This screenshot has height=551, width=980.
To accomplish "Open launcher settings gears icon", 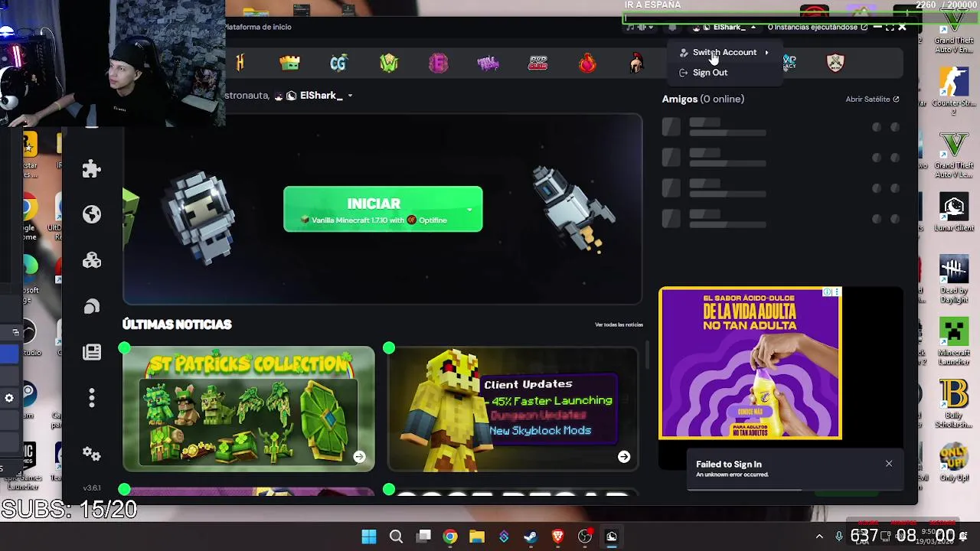I will point(92,454).
